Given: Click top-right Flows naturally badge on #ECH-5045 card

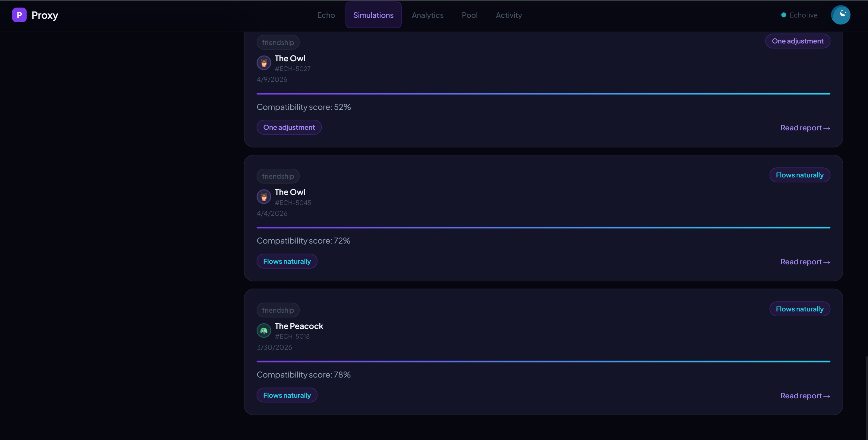Looking at the screenshot, I should pyautogui.click(x=799, y=175).
